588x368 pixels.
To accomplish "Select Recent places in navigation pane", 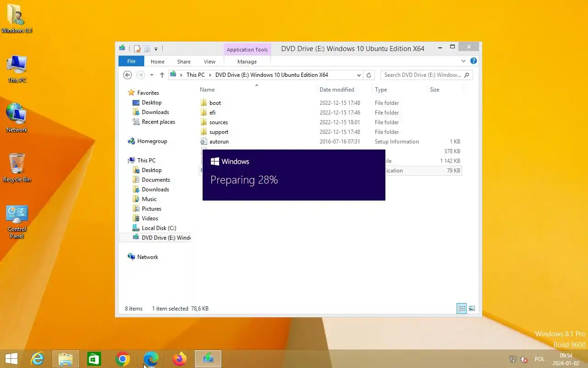I will (158, 122).
